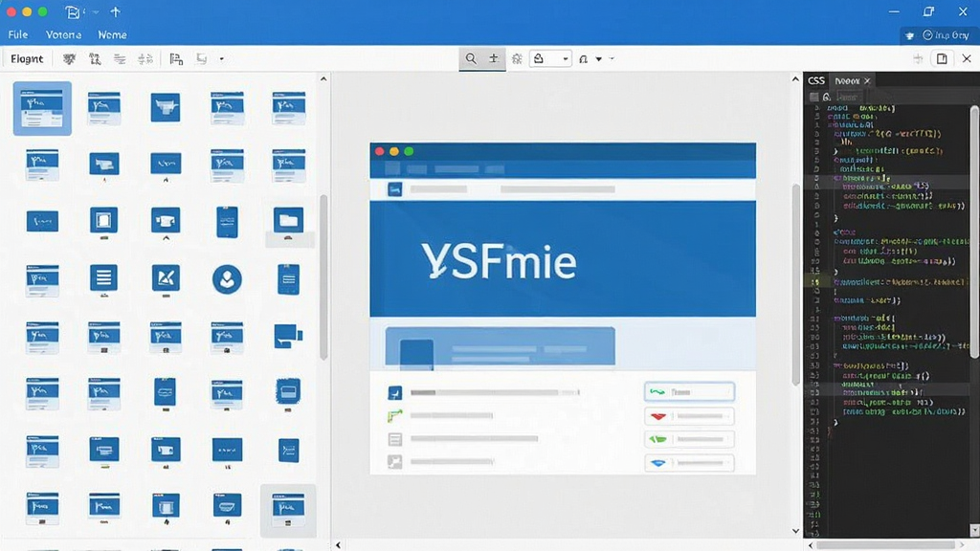The image size is (980, 551).
Task: Click the gray lines icon in preview list
Action: (395, 439)
